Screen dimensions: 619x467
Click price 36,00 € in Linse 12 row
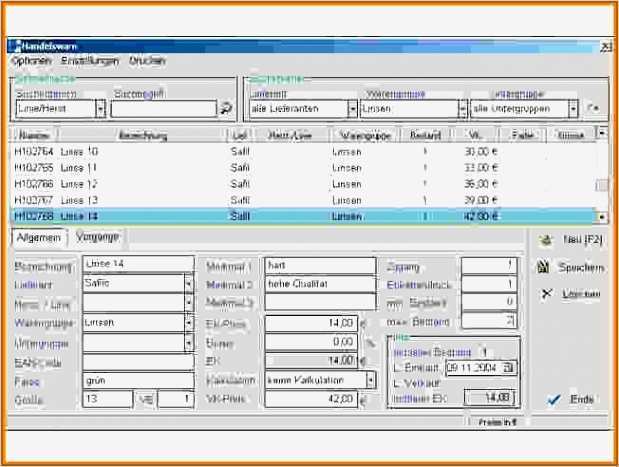click(x=480, y=184)
